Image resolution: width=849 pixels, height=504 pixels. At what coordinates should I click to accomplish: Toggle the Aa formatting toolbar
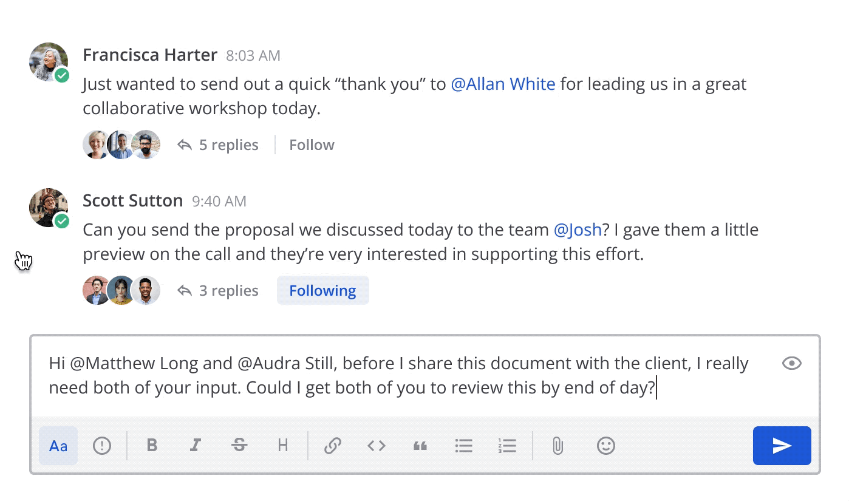(x=58, y=446)
